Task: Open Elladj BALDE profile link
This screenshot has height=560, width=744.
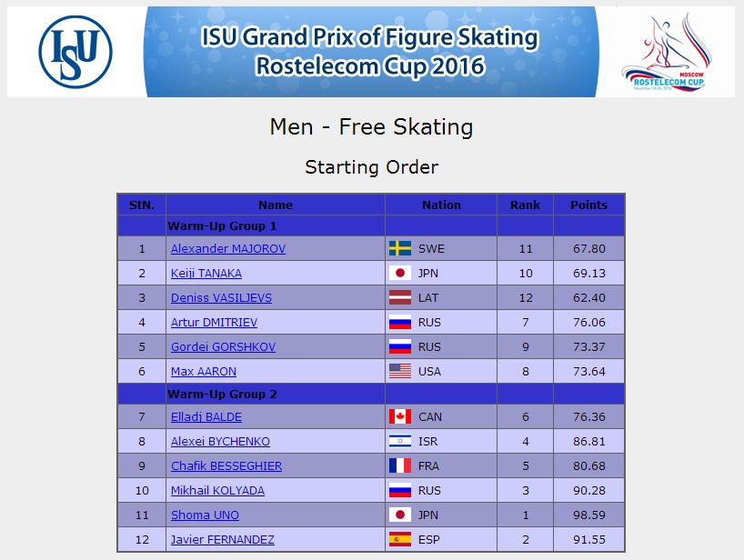Action: (x=206, y=416)
